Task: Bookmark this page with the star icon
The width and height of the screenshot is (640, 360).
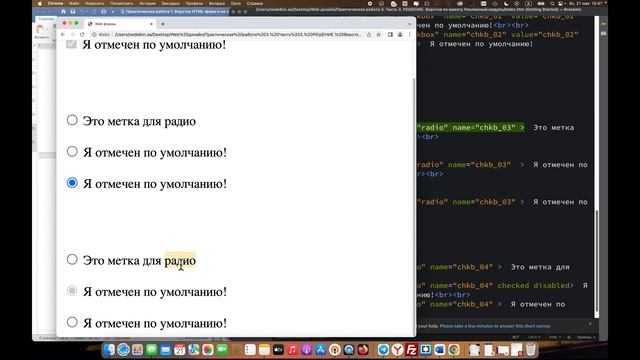Action: click(378, 35)
